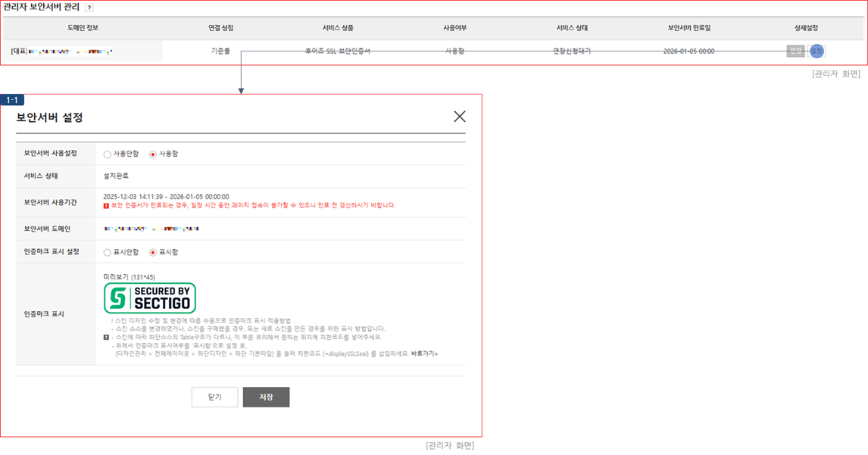Viewport: 868px width, 455px height.
Task: Follow the 바로가기> link in the notes
Action: [x=424, y=354]
